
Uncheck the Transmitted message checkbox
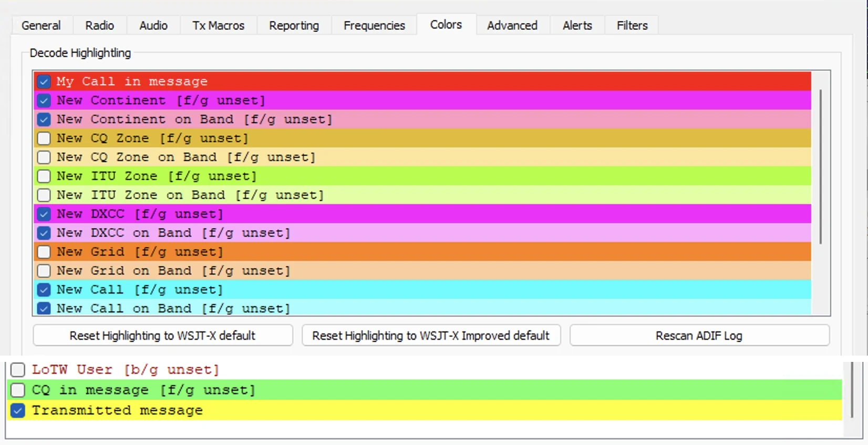(x=18, y=410)
